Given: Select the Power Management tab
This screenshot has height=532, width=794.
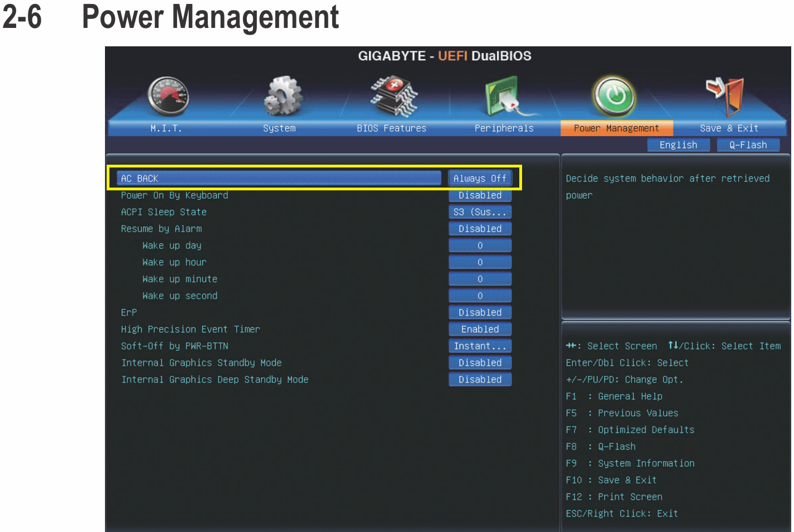Looking at the screenshot, I should [616, 128].
